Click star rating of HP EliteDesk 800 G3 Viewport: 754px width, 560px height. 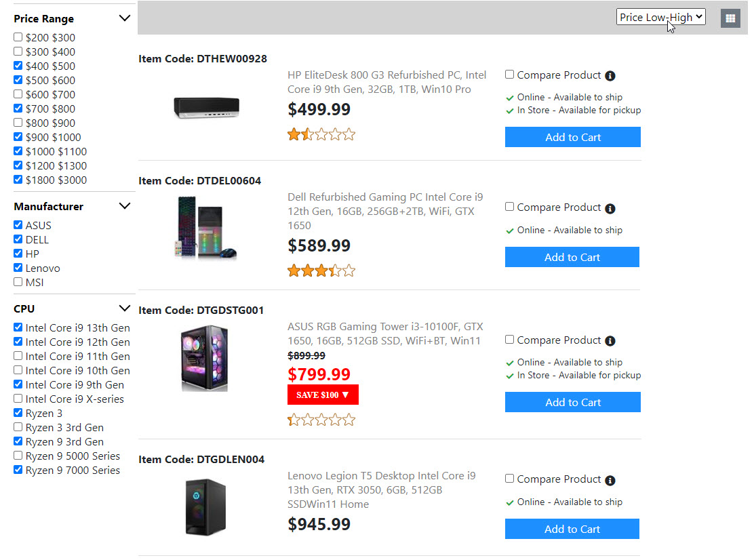pos(321,134)
